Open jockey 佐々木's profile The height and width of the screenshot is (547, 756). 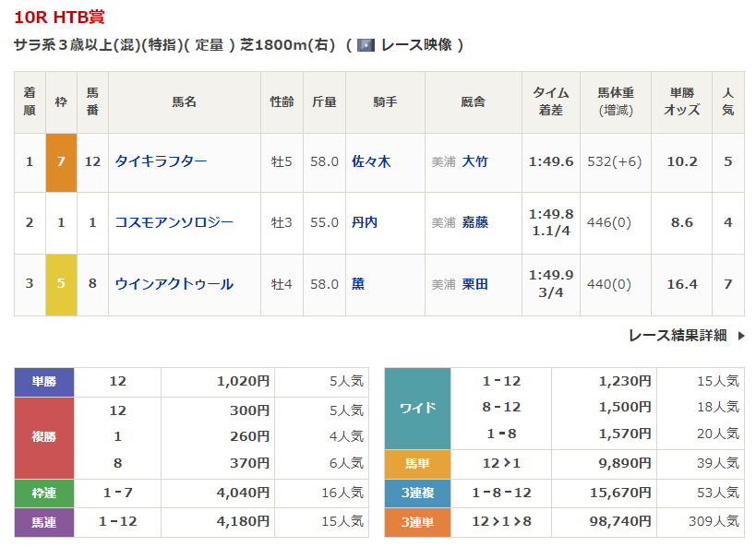pos(371,161)
